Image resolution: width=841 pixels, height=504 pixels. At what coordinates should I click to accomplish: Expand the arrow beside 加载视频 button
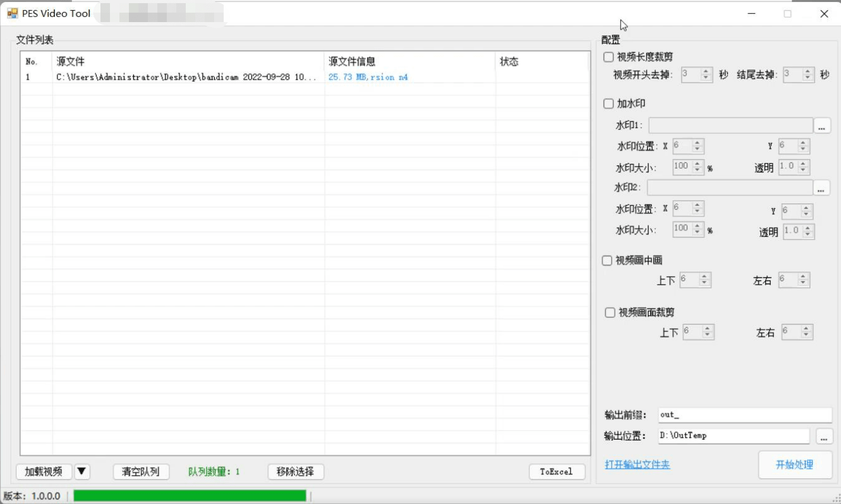coord(82,471)
